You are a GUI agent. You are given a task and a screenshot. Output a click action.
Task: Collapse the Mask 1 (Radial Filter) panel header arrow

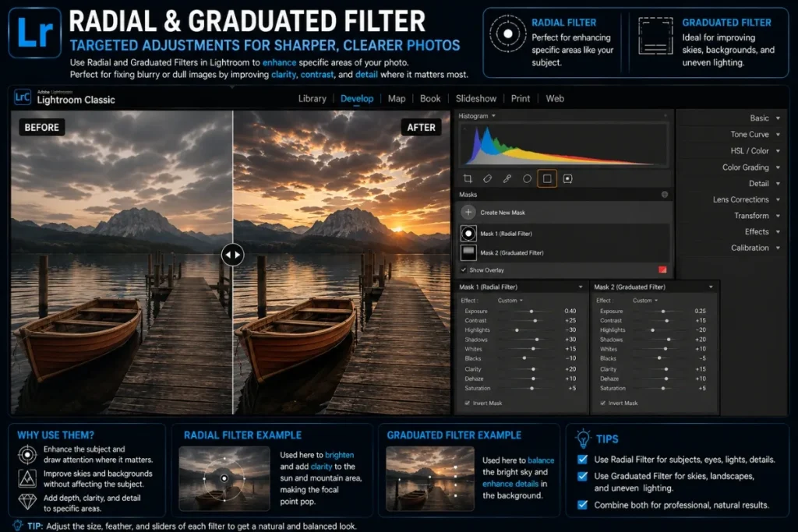[581, 287]
